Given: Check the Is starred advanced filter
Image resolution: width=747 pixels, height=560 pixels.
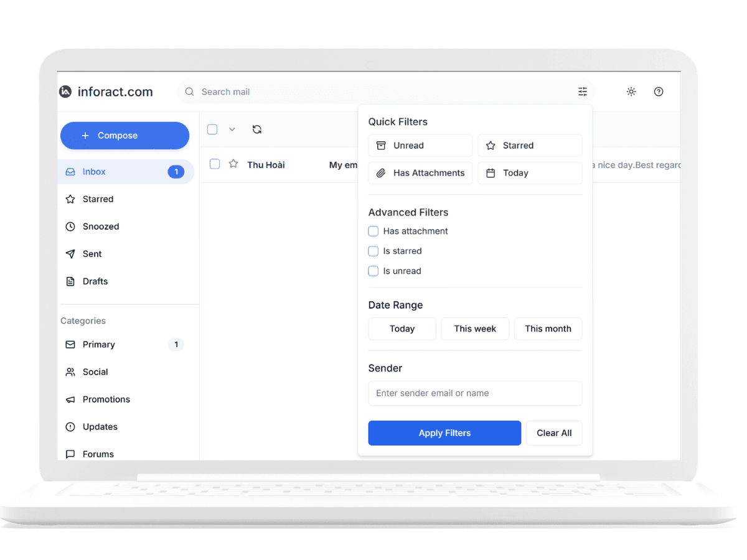Looking at the screenshot, I should coord(373,251).
